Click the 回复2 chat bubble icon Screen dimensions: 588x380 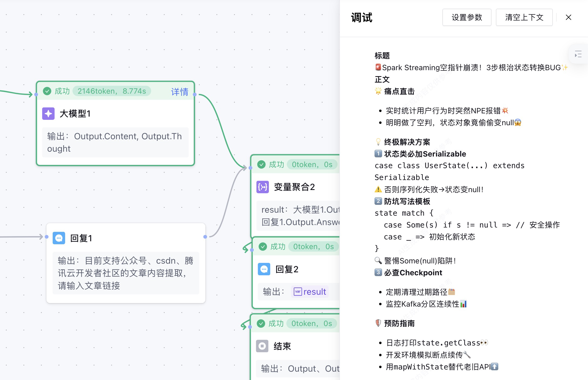264,269
